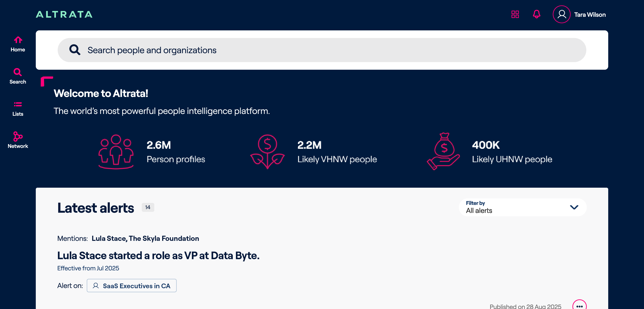Open the notifications bell

click(x=536, y=14)
